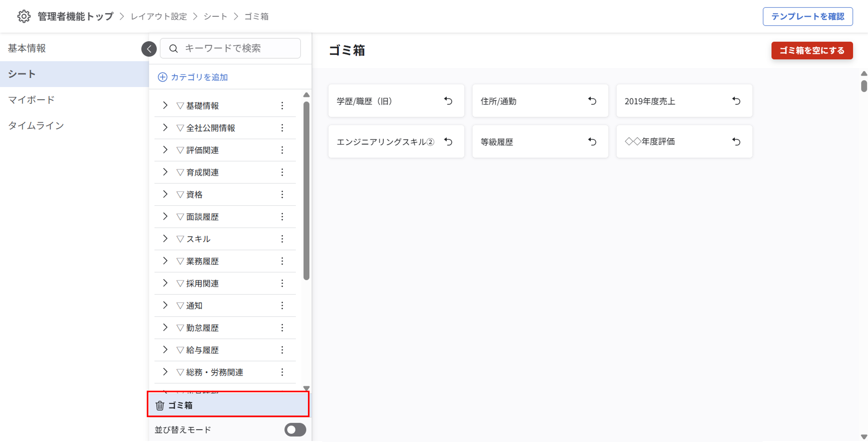This screenshot has height=442, width=868.
Task: Click category list scroll up arrow
Action: [x=306, y=95]
